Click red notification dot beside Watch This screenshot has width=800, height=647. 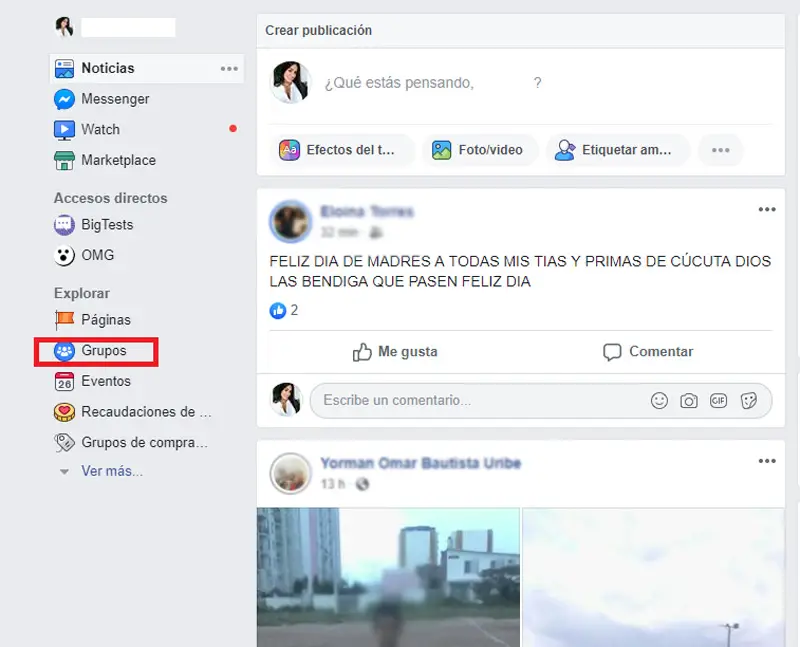coord(233,129)
